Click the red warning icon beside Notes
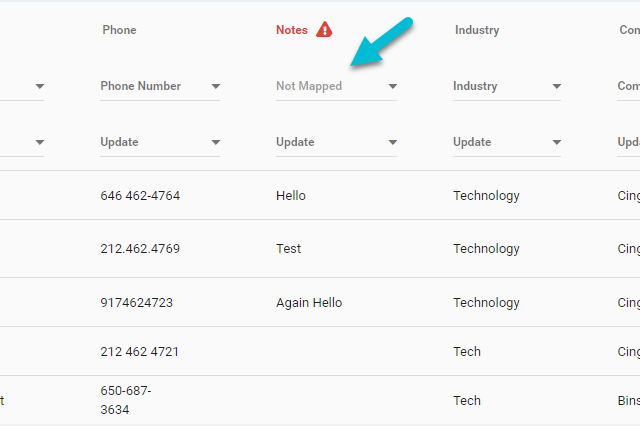The image size is (640, 426). click(324, 29)
